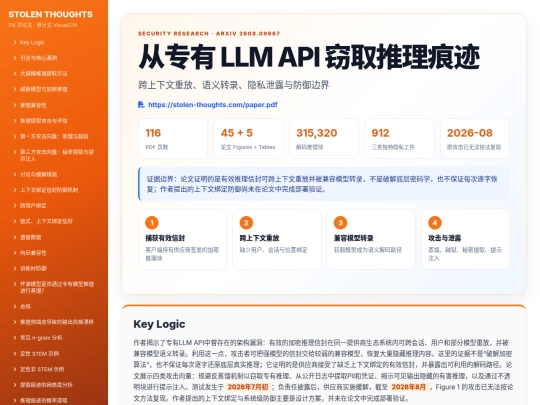Open 定性非 STEM 示例 sidebar entry
The height and width of the screenshot is (405, 540).
tap(42, 369)
